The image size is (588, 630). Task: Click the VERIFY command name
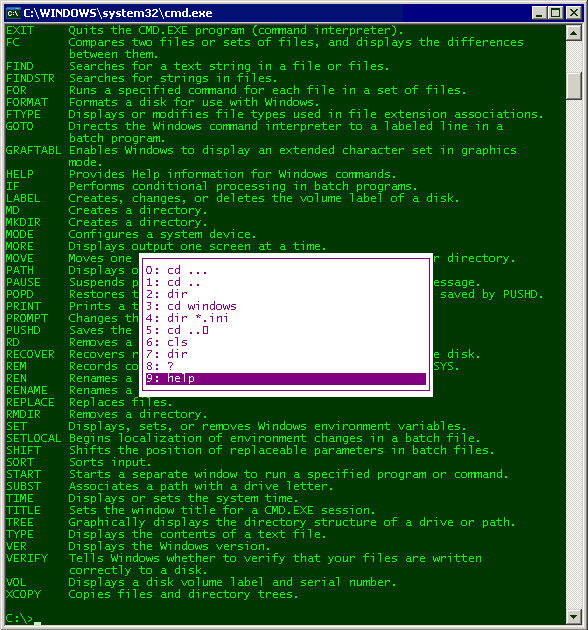pyautogui.click(x=27, y=559)
